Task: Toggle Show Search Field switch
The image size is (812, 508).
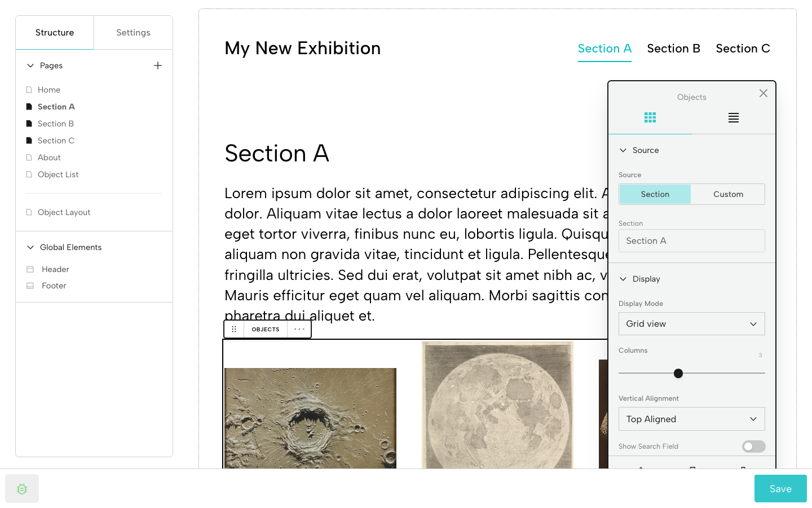Action: [753, 446]
